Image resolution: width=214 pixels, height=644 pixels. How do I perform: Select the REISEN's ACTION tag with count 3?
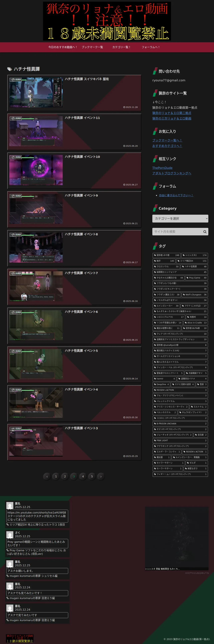click(180, 390)
